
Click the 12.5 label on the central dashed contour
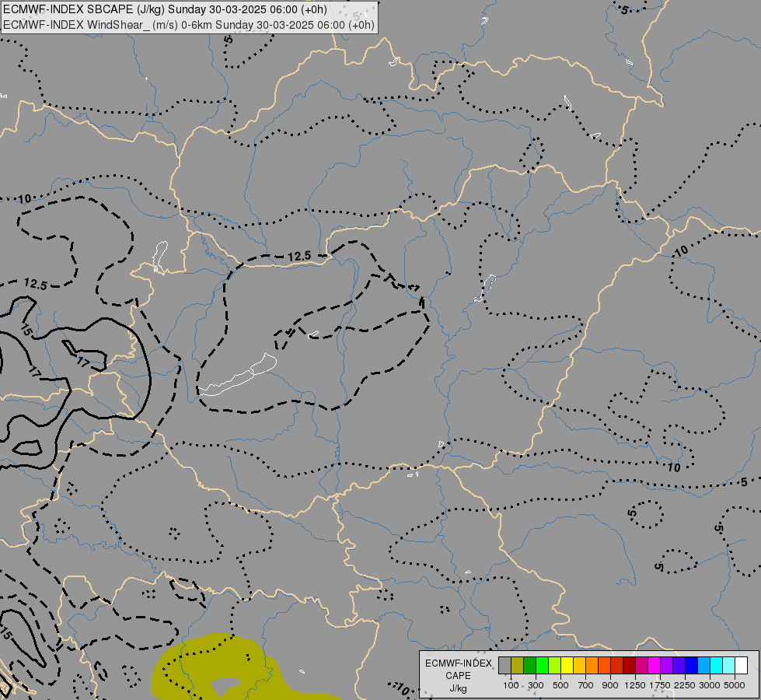299,257
